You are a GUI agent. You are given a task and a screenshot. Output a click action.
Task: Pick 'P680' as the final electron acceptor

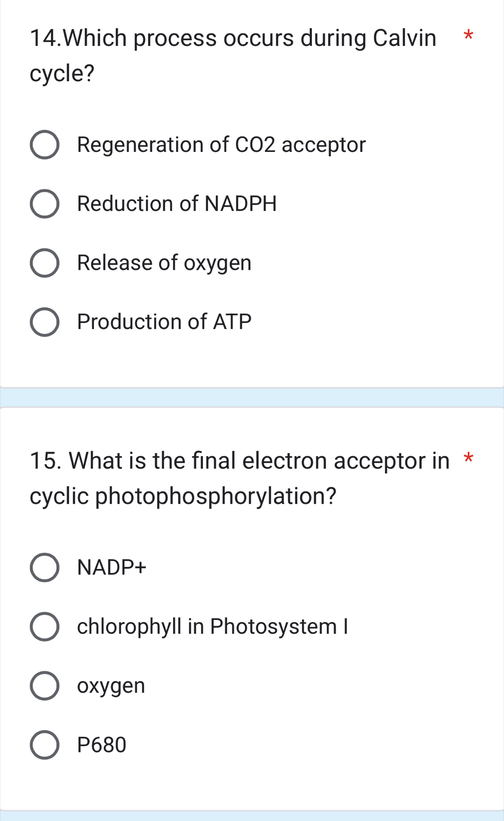(44, 745)
